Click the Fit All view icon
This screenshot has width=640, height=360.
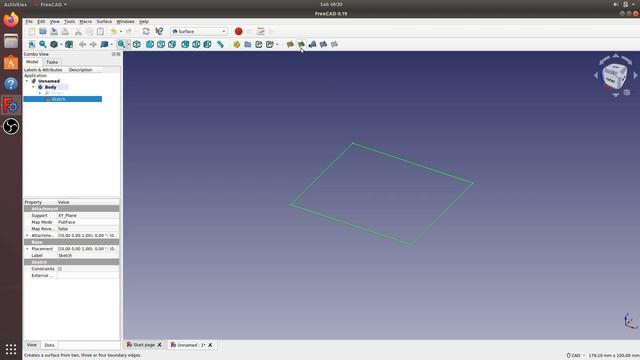coord(32,44)
